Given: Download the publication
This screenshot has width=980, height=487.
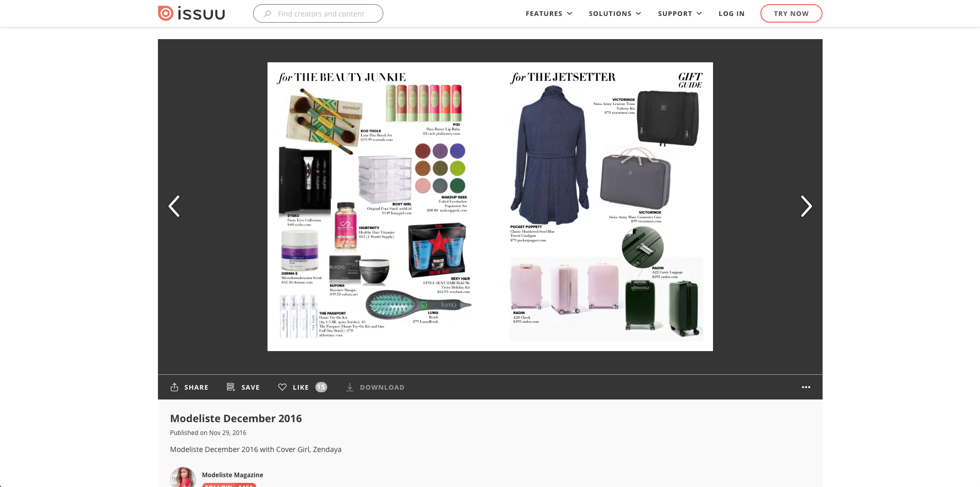Looking at the screenshot, I should coord(375,387).
